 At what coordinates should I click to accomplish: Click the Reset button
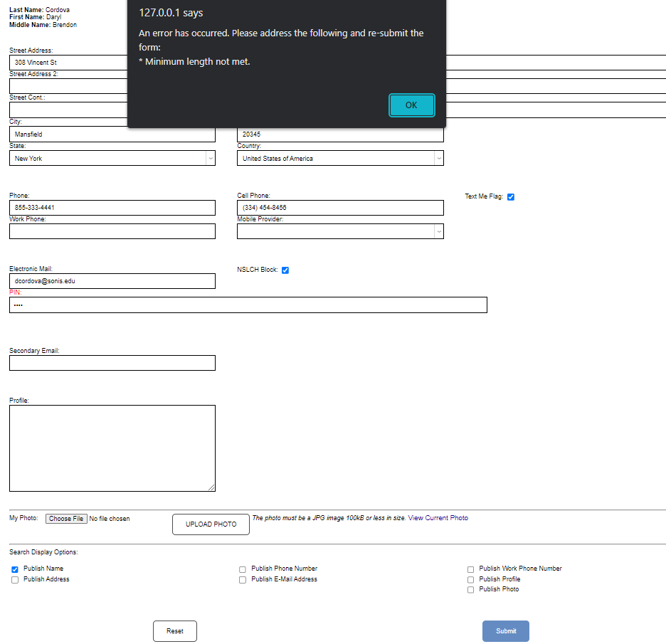tap(174, 630)
